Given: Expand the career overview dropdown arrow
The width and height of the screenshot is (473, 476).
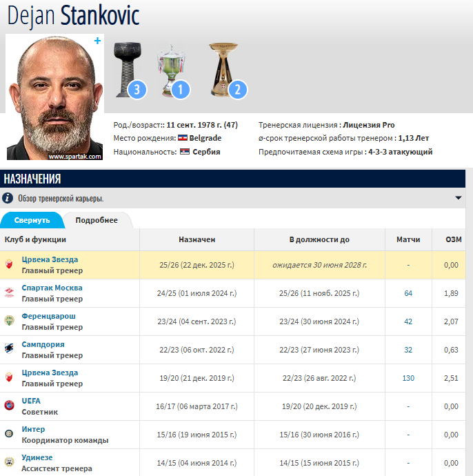Looking at the screenshot, I should click(x=459, y=198).
